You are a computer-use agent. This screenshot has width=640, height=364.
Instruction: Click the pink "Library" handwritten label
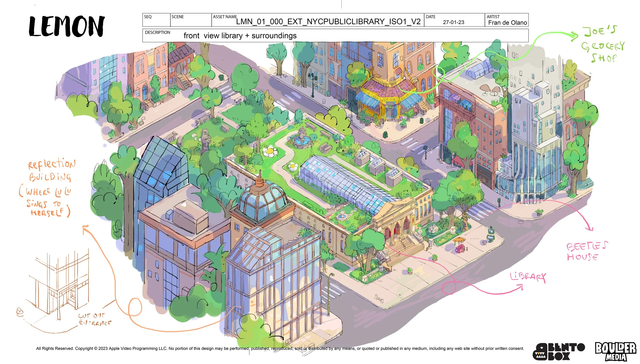point(528,277)
